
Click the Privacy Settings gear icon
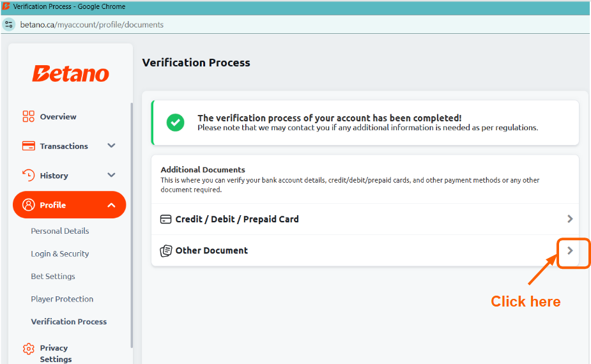(28, 349)
